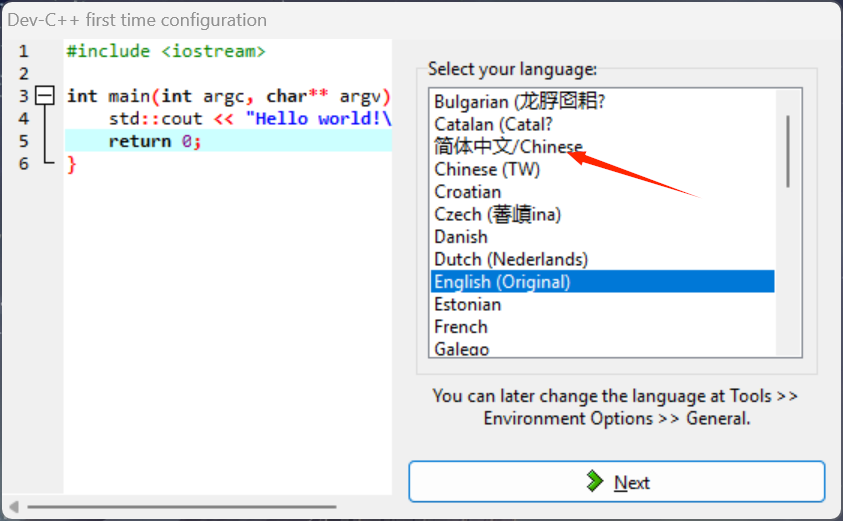This screenshot has height=521, width=843.
Task: Select English (Original) entry
Action: tap(602, 282)
